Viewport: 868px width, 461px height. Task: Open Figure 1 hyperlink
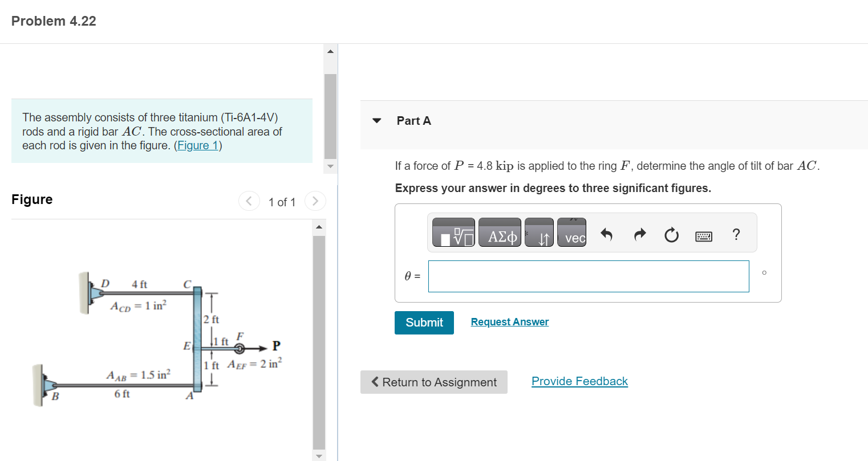coord(198,145)
